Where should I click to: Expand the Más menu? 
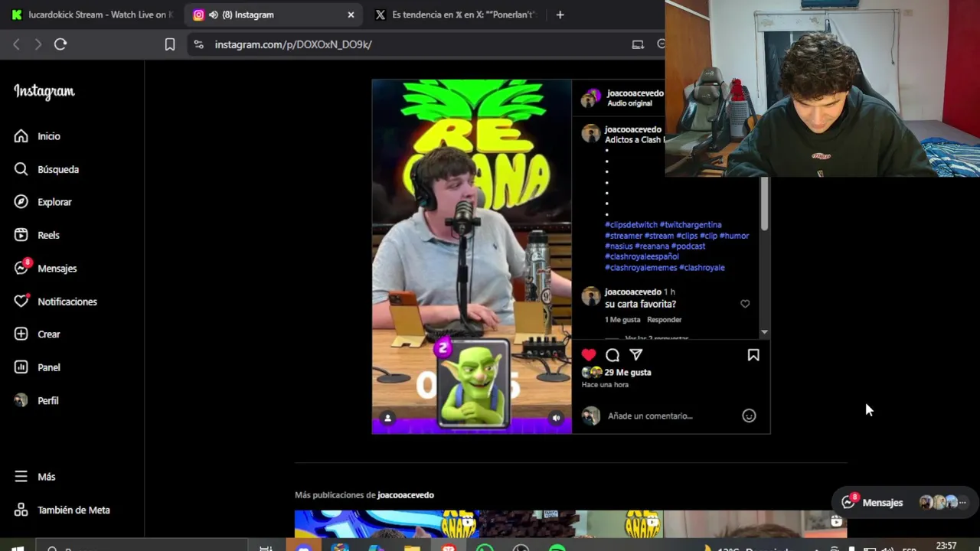click(35, 477)
